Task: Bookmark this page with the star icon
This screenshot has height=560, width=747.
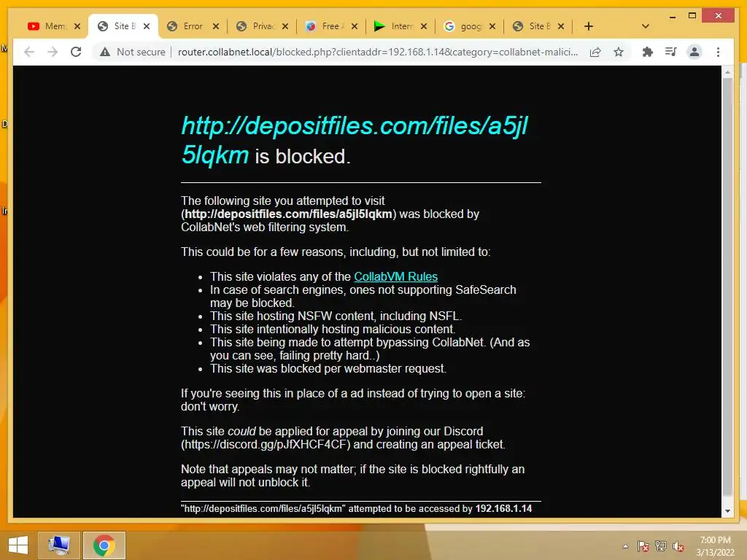Action: (x=619, y=52)
